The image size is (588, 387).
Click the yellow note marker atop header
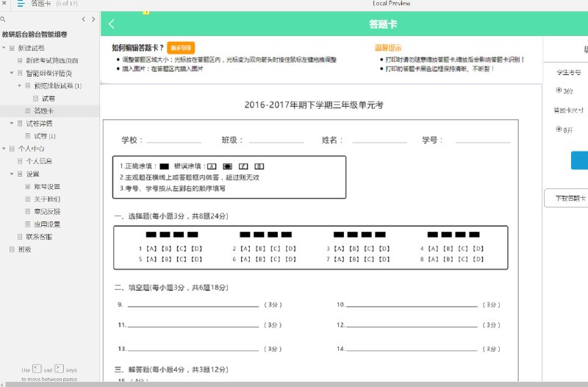coord(146,13)
